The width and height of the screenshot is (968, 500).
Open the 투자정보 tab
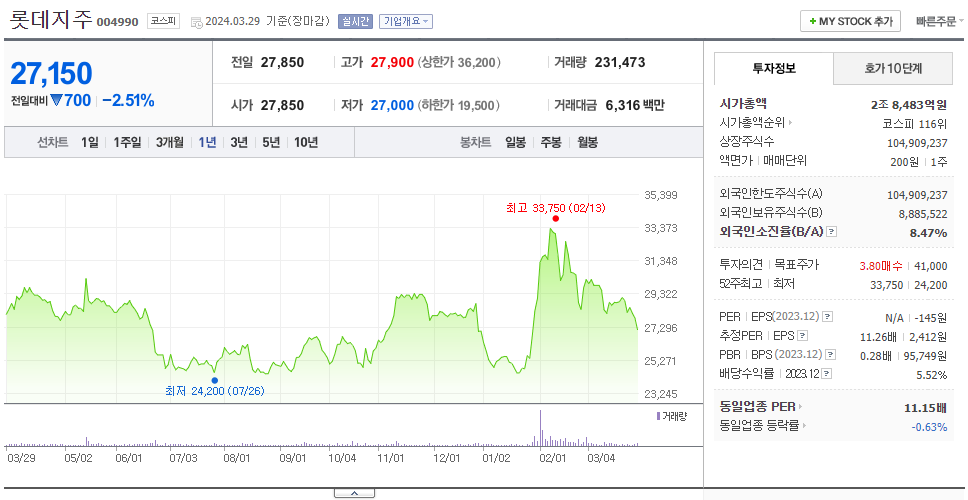774,69
